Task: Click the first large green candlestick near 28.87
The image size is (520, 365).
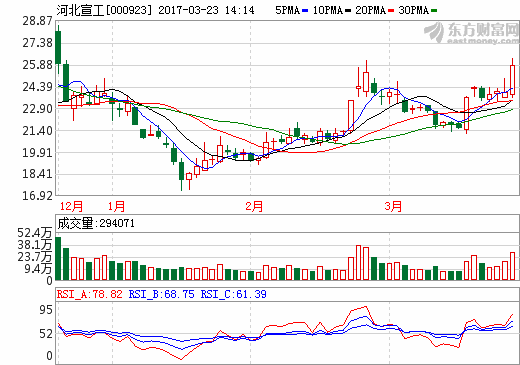Action: click(x=58, y=48)
